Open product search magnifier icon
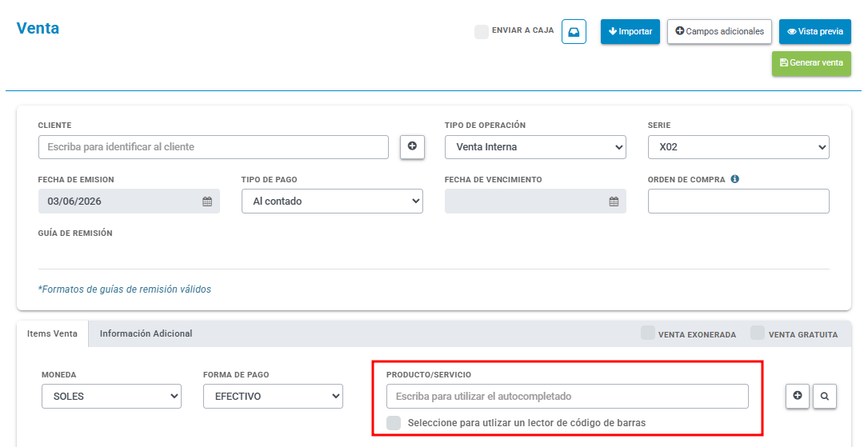 825,396
